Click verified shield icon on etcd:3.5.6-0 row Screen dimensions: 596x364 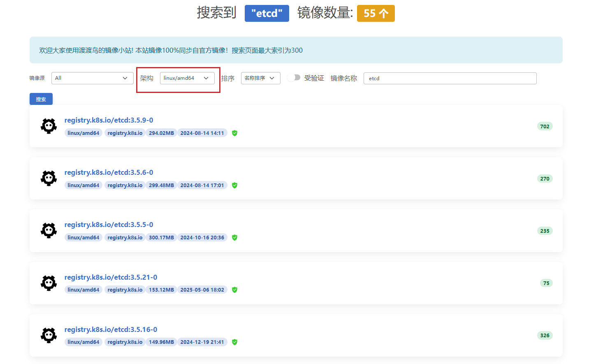click(234, 185)
